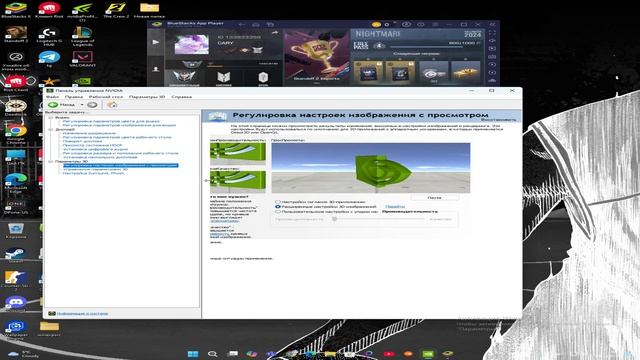Open the new folder at top of desktop
This screenshot has height=360, width=640.
pos(149,10)
